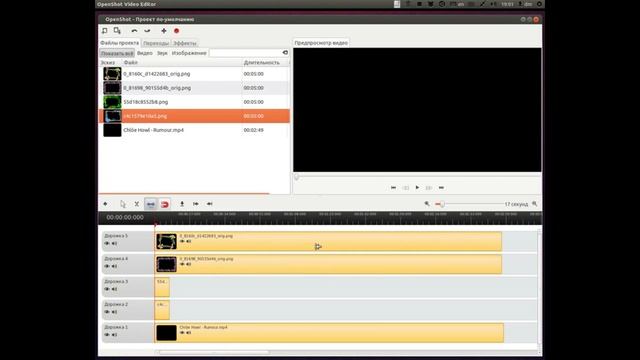Click the timeline zoom slider handle

(x=442, y=204)
